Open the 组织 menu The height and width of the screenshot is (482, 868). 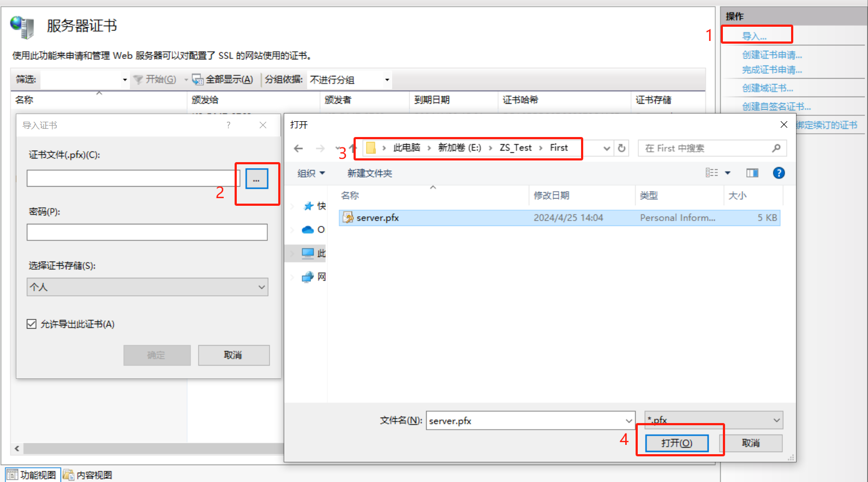(x=311, y=173)
